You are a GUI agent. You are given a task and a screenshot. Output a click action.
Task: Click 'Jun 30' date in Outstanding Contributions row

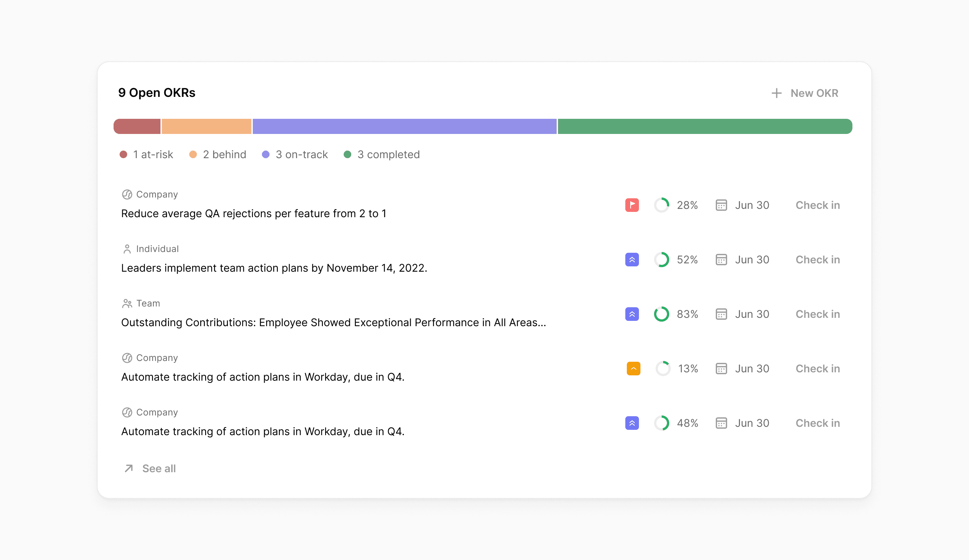(752, 314)
